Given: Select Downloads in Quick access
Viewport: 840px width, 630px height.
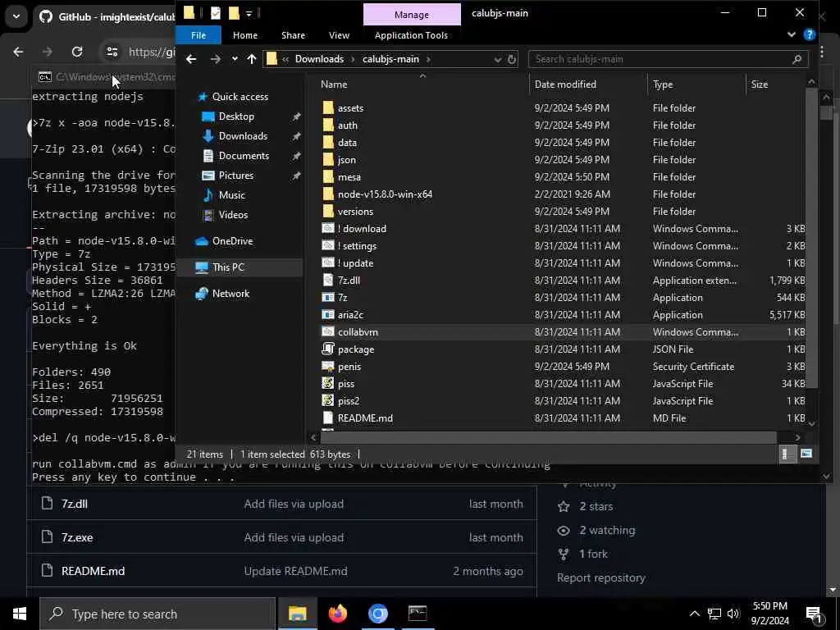Looking at the screenshot, I should [243, 136].
